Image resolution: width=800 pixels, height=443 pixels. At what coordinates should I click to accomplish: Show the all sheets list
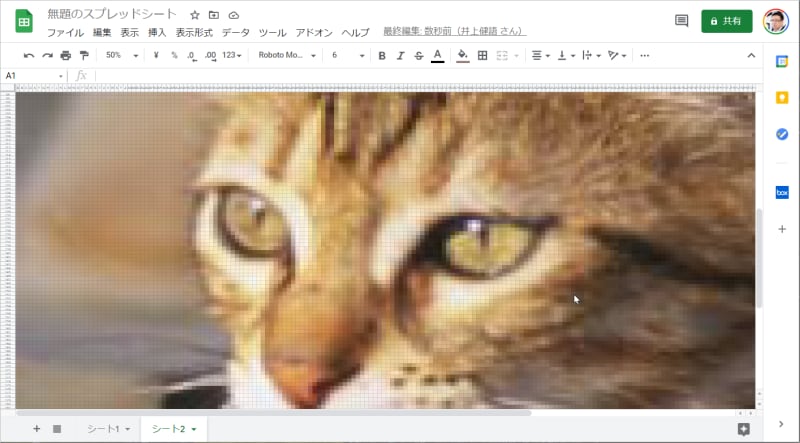[57, 429]
